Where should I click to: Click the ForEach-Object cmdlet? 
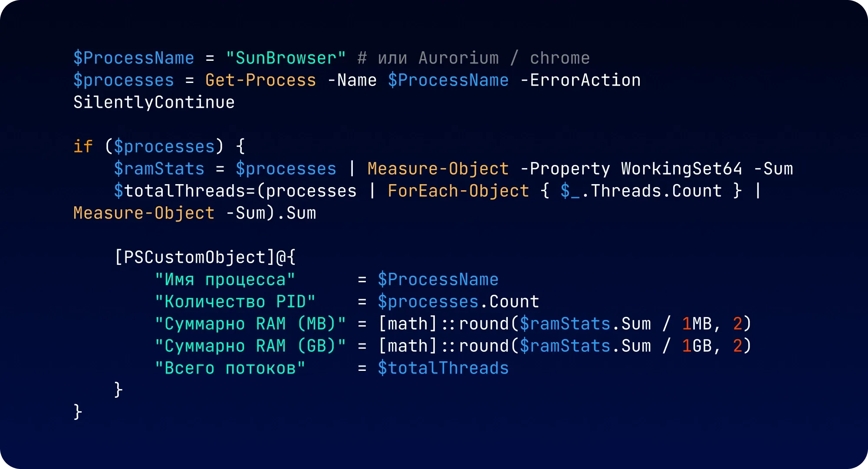tap(458, 191)
